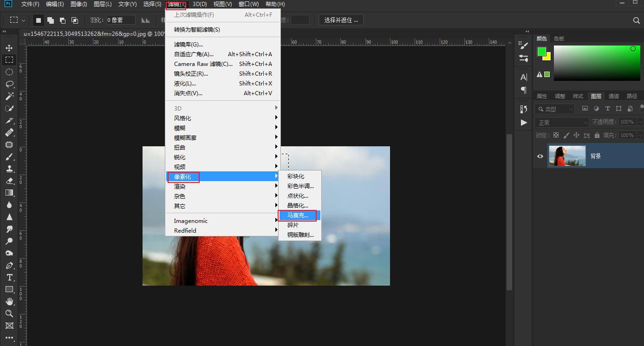
Task: Choose 马赛克 from the Pixelate submenu
Action: 297,215
